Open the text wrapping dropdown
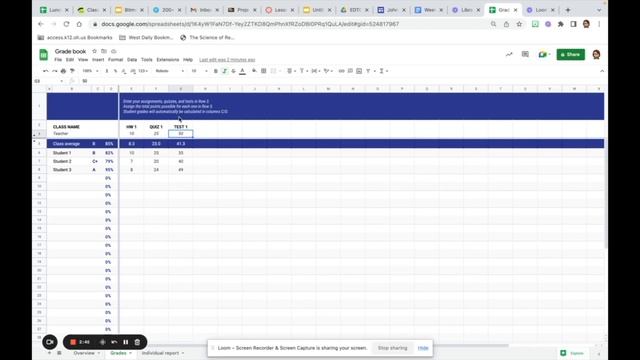Image resolution: width=640 pixels, height=360 pixels. [x=316, y=71]
